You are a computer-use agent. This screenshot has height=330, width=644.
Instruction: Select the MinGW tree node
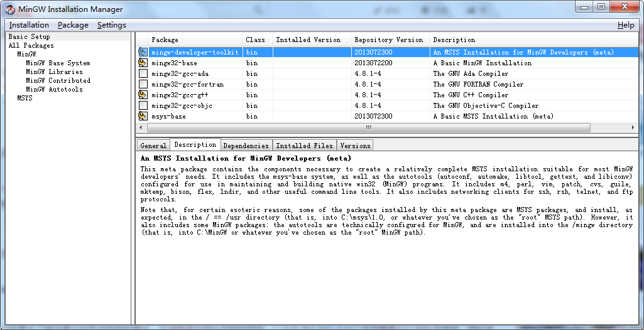[x=26, y=54]
